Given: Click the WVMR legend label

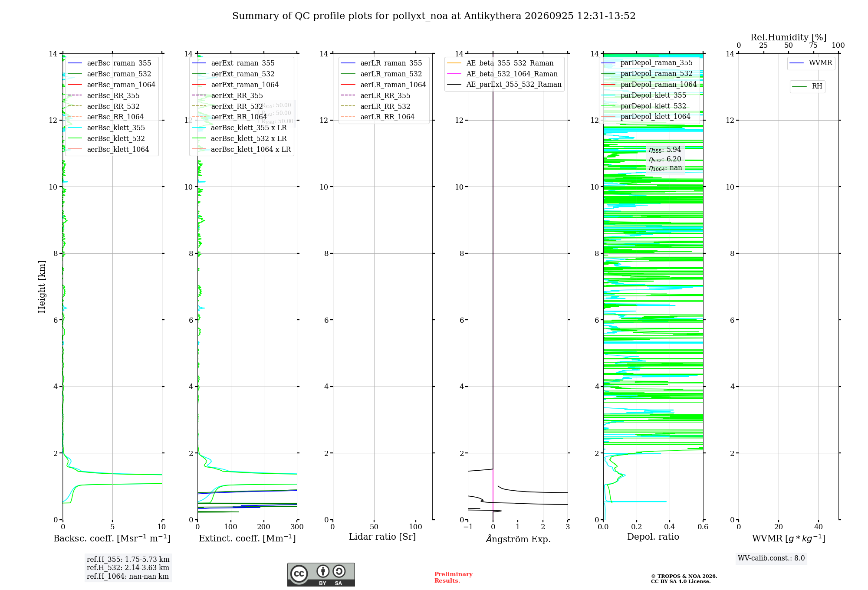Looking at the screenshot, I should pyautogui.click(x=820, y=63).
